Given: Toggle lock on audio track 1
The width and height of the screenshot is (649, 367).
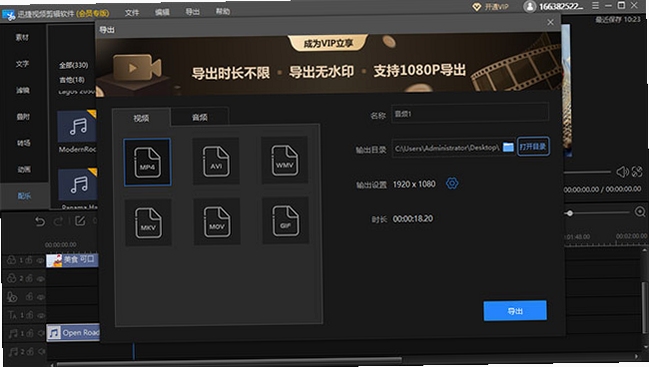Looking at the screenshot, I should (30, 333).
